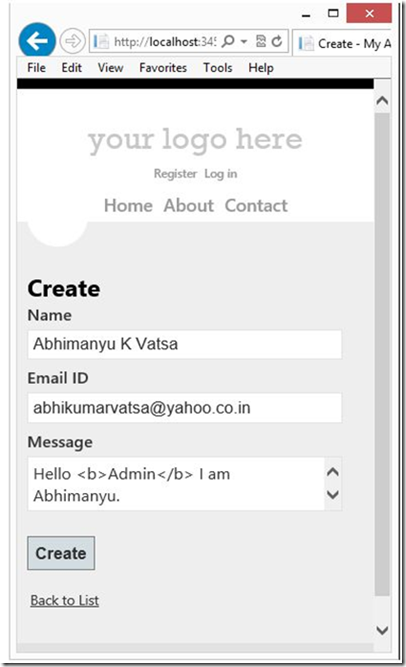Screen dimensions: 406x667
Task: Go to the About page link
Action: 189,205
